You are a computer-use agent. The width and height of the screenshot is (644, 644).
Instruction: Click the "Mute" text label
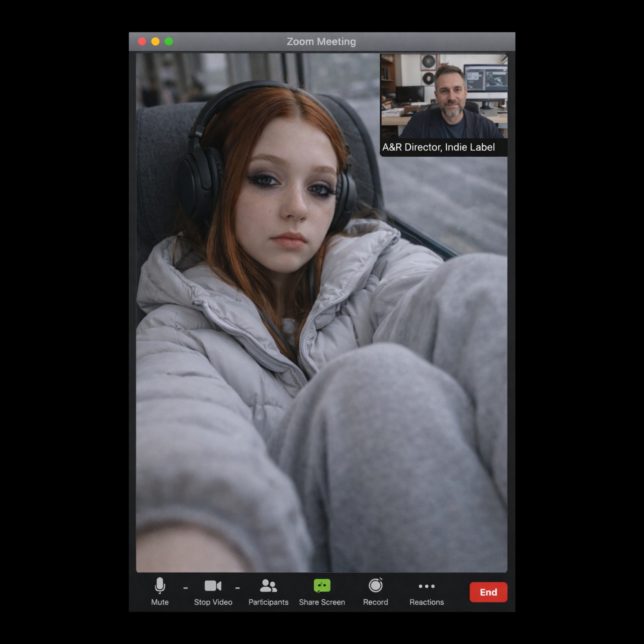click(x=160, y=602)
